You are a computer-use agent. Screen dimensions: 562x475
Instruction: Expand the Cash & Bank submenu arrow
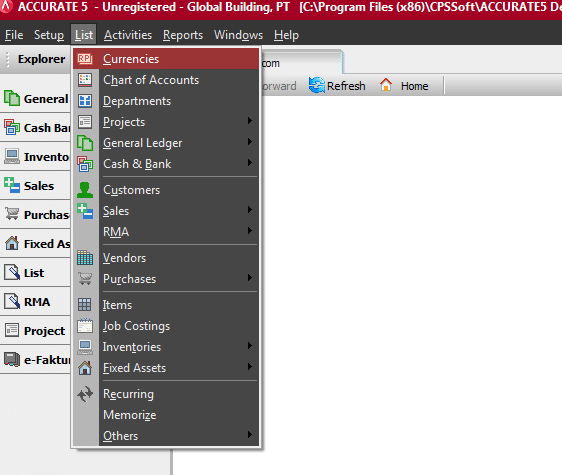tap(250, 163)
